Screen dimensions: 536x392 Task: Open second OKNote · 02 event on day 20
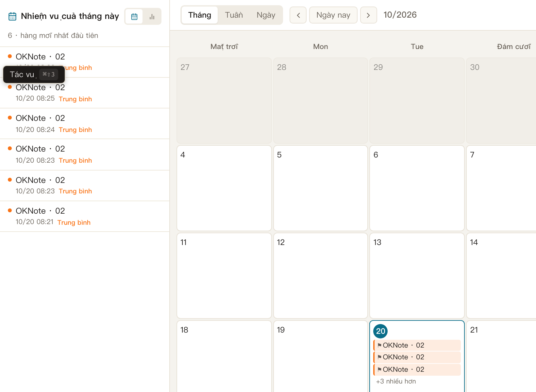[x=417, y=357]
